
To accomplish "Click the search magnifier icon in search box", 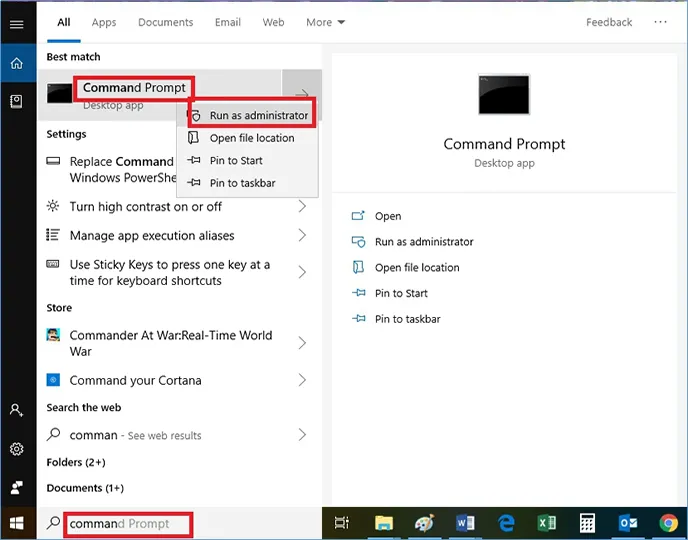I will [54, 522].
